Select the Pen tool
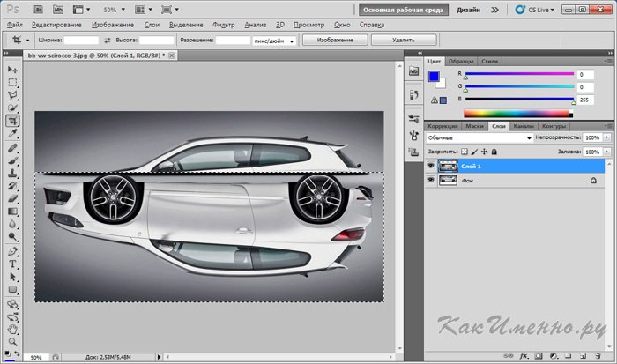This screenshot has height=364, width=617. click(12, 251)
